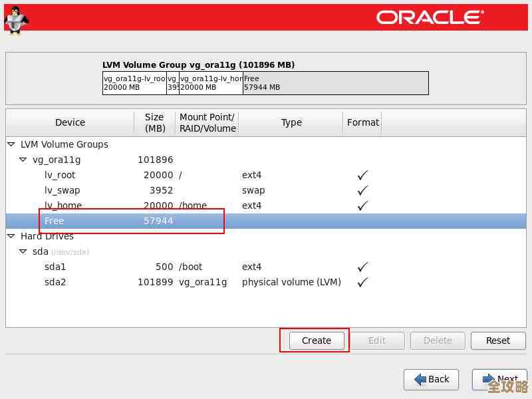Toggle the format checkmark for sda1

[x=362, y=267]
